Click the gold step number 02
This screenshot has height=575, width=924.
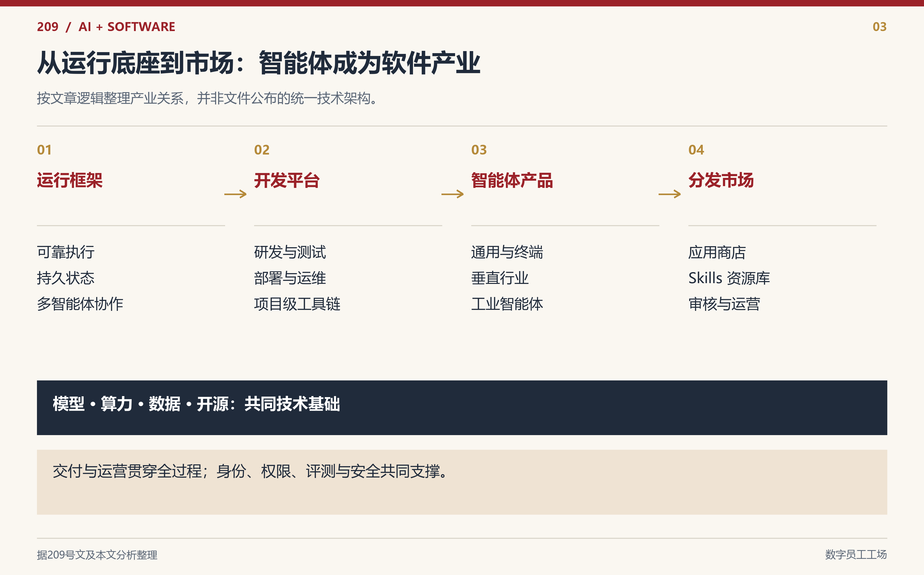[262, 150]
